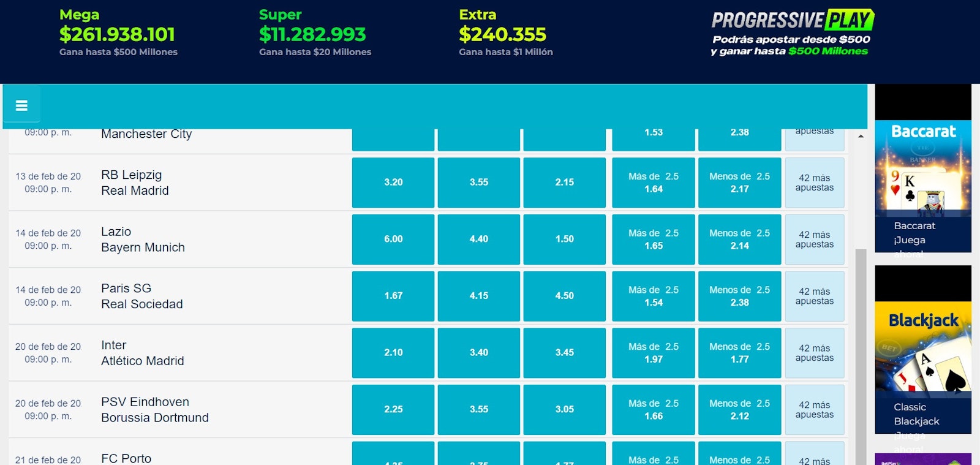Expand 42 más apuestas for Paris SG

coord(814,296)
